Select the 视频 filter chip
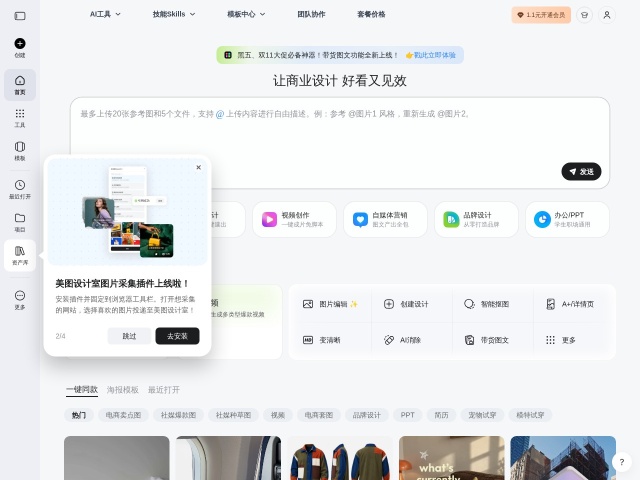This screenshot has height=480, width=640. tap(278, 415)
